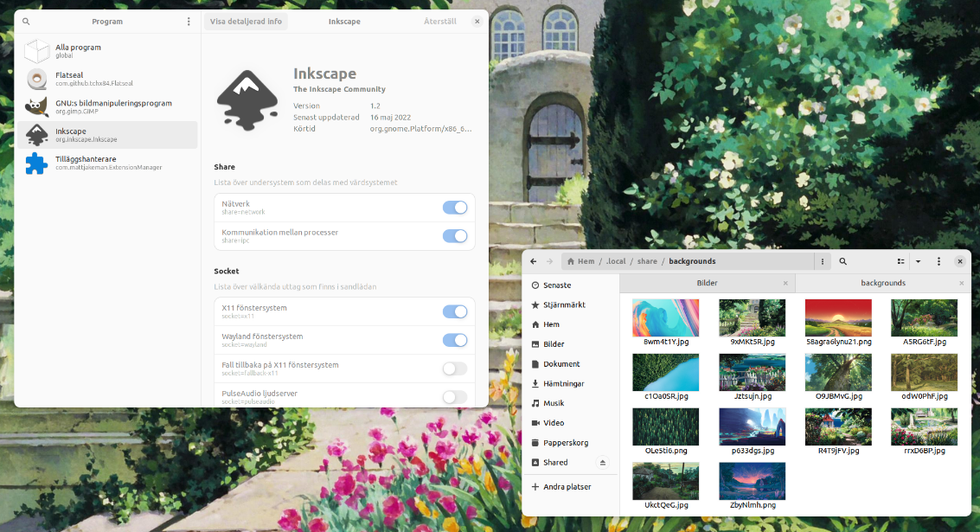This screenshot has height=532, width=980.
Task: Enable PulseAudio ljudserver switch
Action: tap(455, 397)
